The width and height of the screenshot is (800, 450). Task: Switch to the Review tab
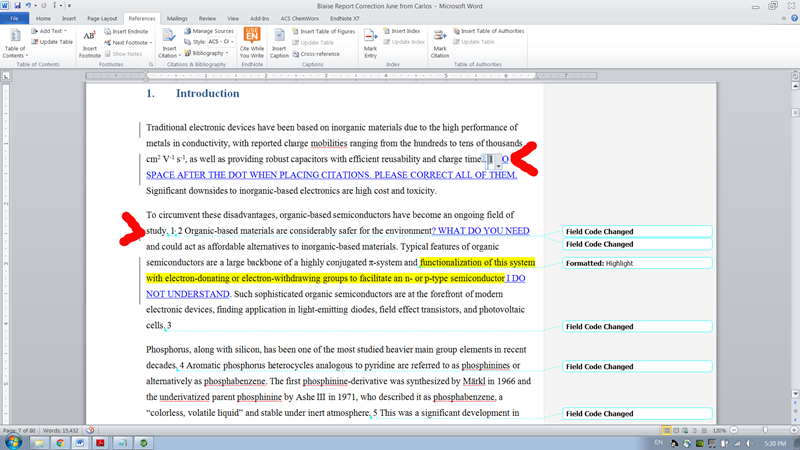(x=207, y=18)
